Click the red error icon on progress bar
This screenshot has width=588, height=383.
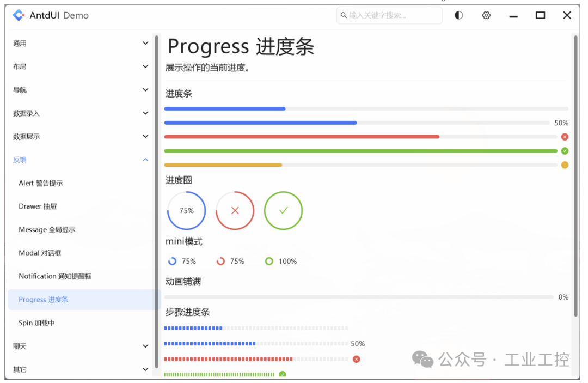tap(565, 137)
